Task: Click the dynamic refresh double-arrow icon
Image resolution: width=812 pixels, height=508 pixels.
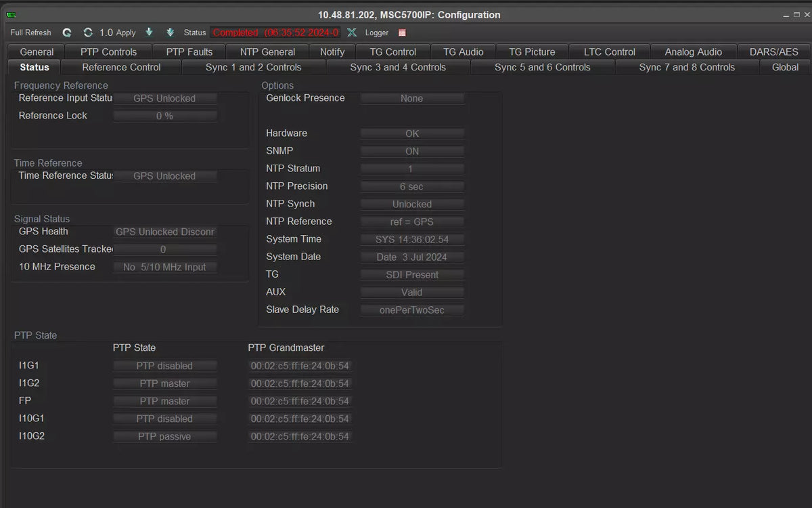Action: pos(88,33)
